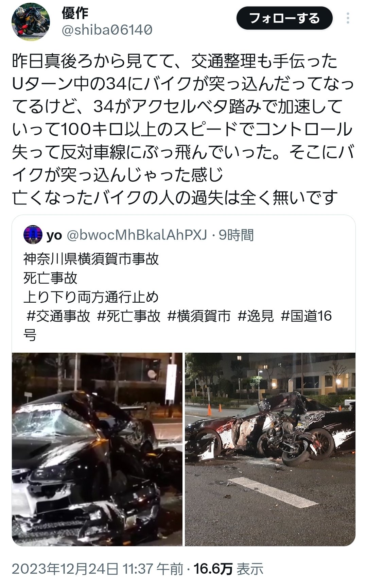
Task: Open the three-dot more options menu
Action: [x=348, y=18]
